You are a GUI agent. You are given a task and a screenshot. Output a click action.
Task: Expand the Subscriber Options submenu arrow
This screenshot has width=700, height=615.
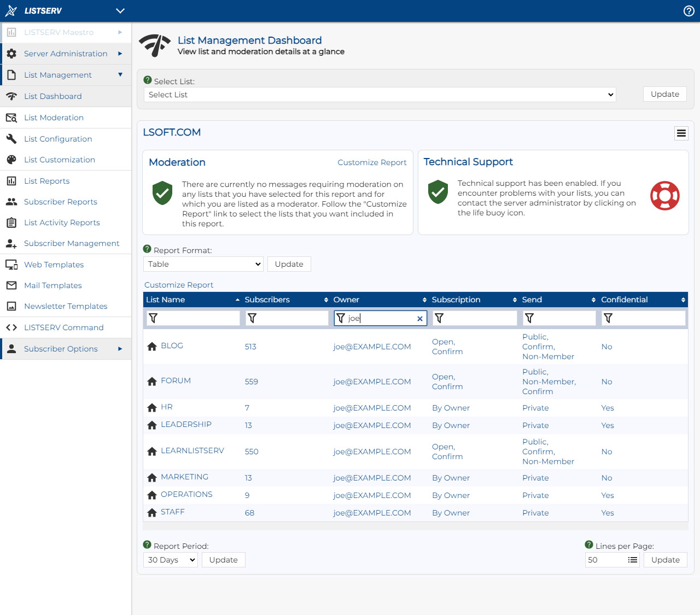pos(120,349)
